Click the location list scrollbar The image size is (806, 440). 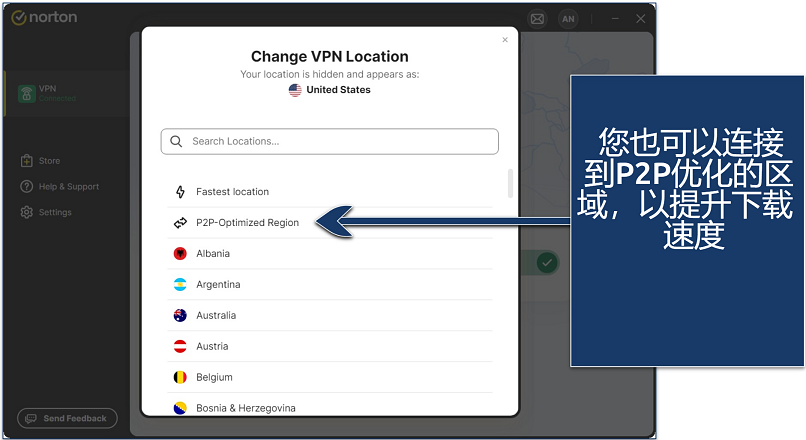pos(510,184)
